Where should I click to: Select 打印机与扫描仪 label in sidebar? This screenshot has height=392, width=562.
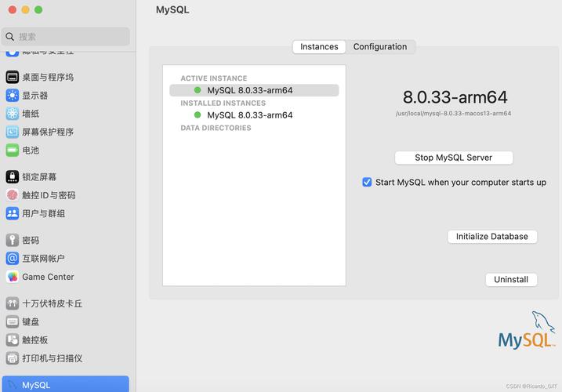52,358
